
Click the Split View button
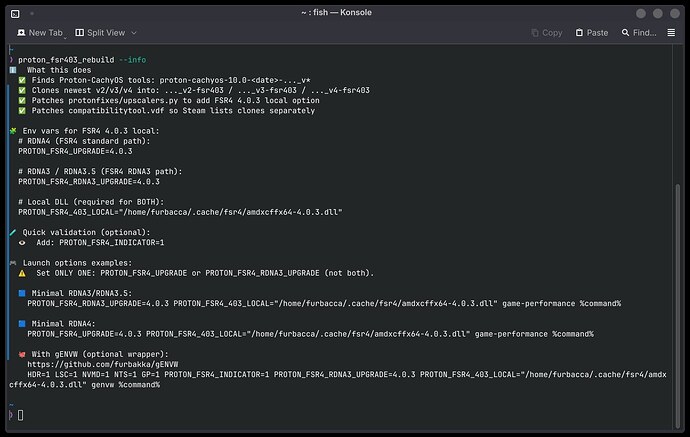point(100,33)
